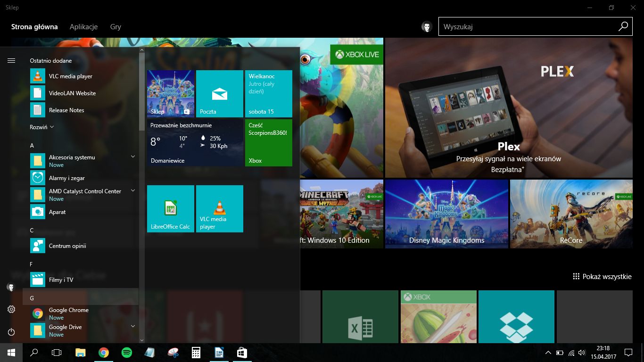Click the hamburger menu in Start

point(11,60)
